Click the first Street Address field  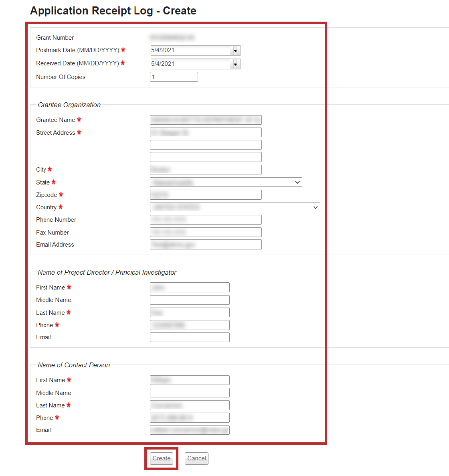206,132
